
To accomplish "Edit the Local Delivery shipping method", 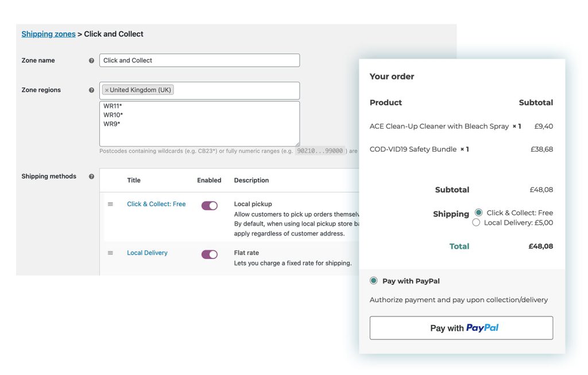I will [x=147, y=253].
